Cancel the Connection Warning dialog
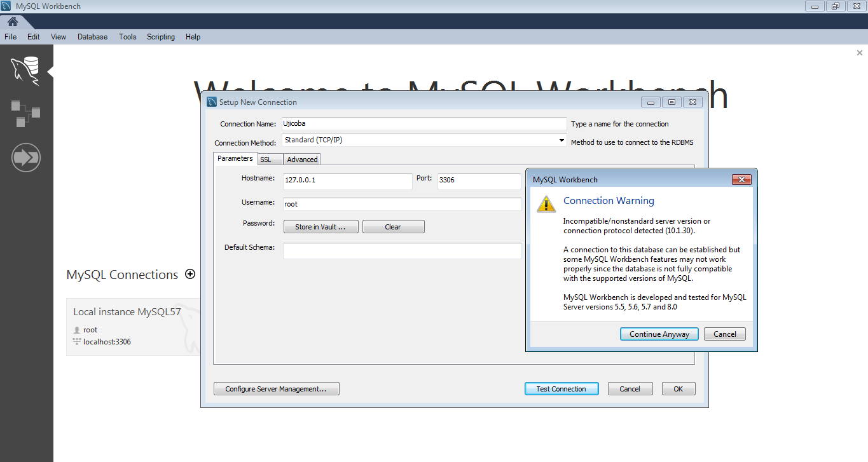Image resolution: width=868 pixels, height=462 pixels. point(725,334)
